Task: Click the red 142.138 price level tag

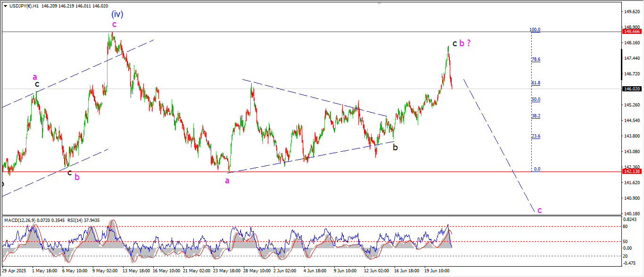Action: tap(632, 171)
